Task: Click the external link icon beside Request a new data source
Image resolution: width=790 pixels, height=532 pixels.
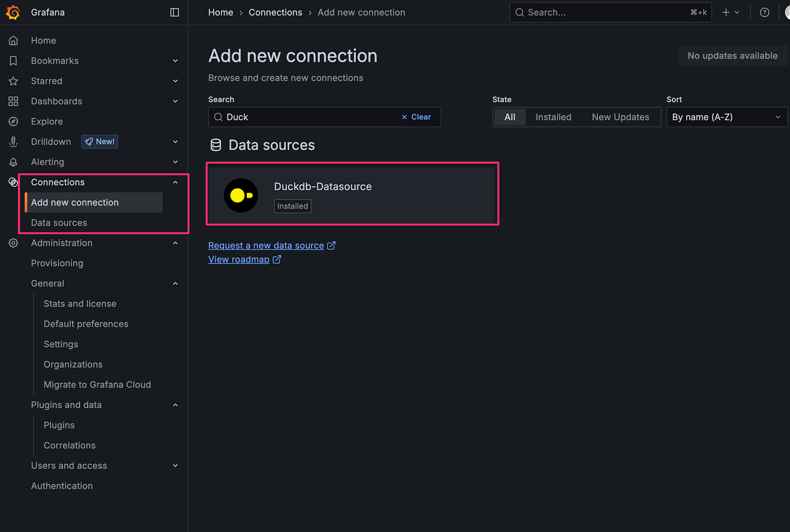Action: pyautogui.click(x=331, y=245)
